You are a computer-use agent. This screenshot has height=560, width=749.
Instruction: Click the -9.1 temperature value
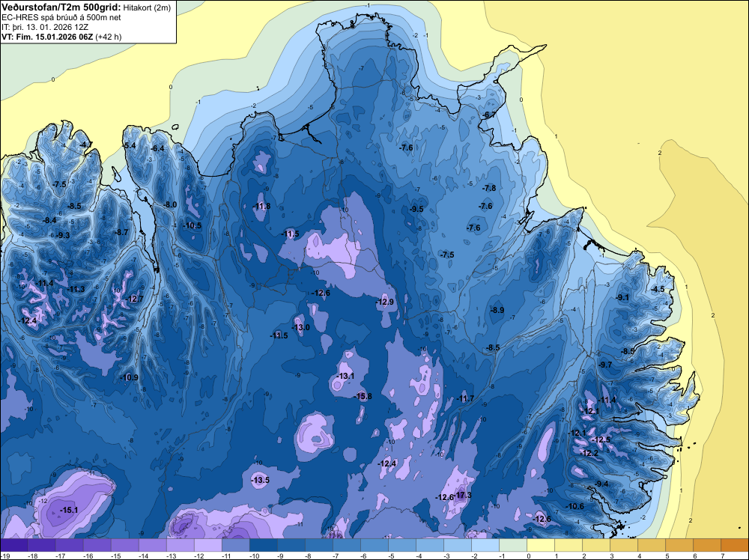pyautogui.click(x=623, y=297)
